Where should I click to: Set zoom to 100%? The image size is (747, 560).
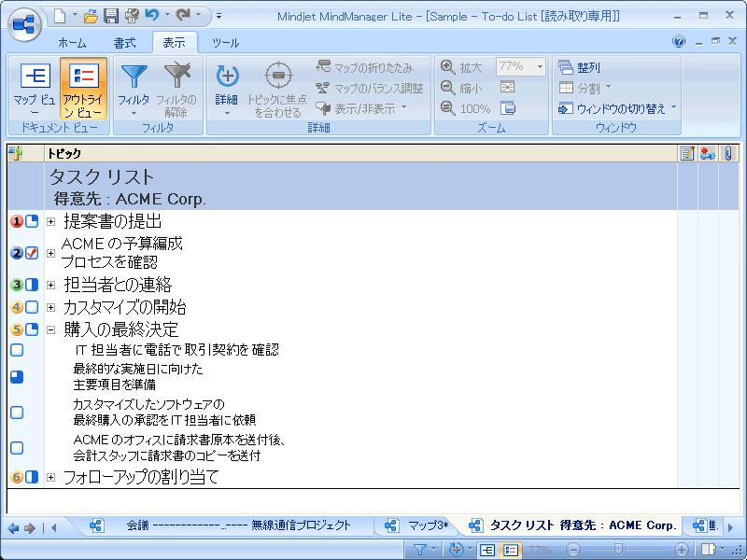pos(465,108)
